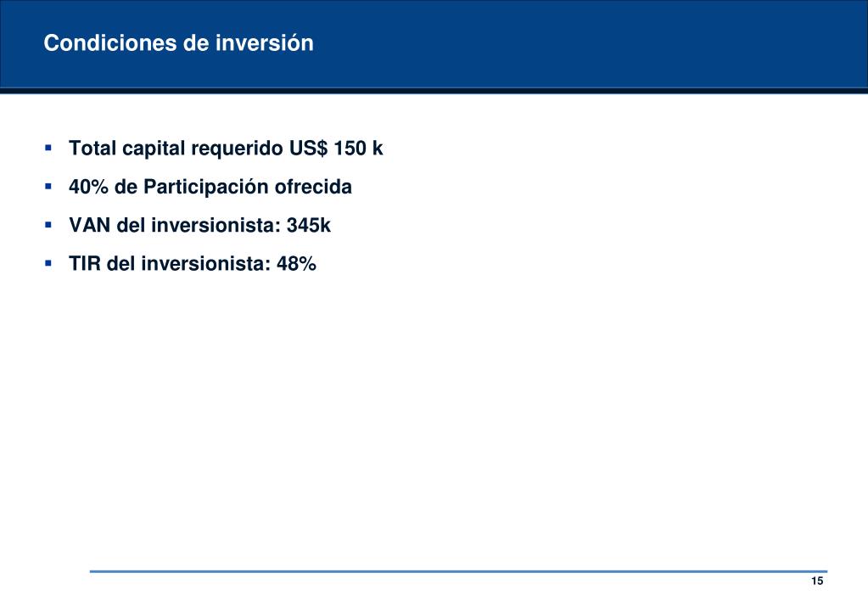
Task: Click the 'TIR del inversionista: 48%' line
Action: click(193, 264)
